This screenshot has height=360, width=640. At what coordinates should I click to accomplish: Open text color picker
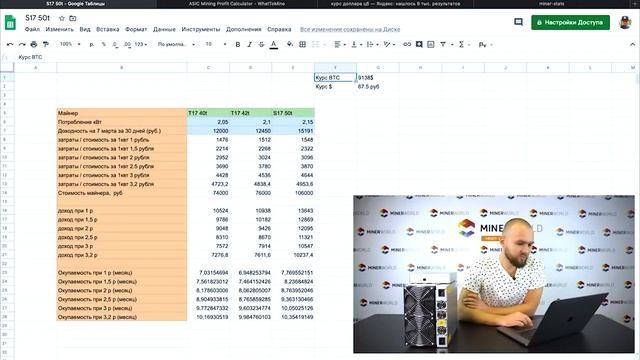pos(273,44)
